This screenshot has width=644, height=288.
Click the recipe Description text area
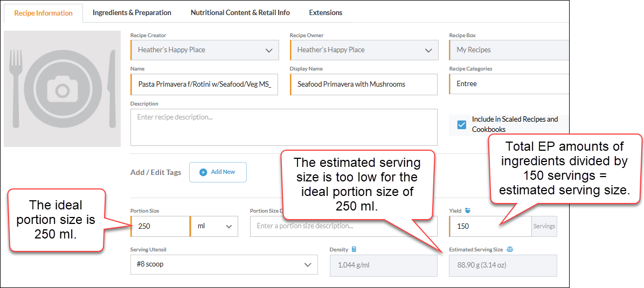pos(284,127)
